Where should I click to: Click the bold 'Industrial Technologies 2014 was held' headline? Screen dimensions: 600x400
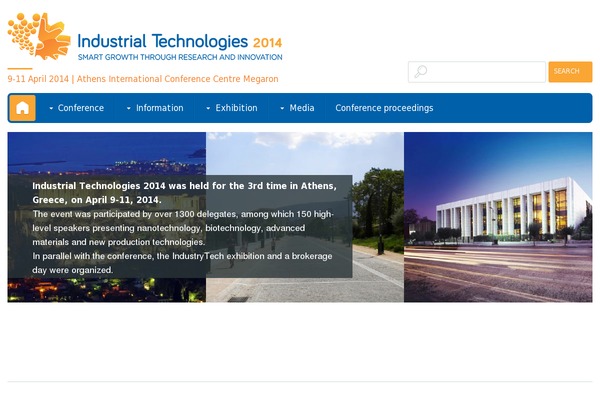pyautogui.click(x=184, y=193)
